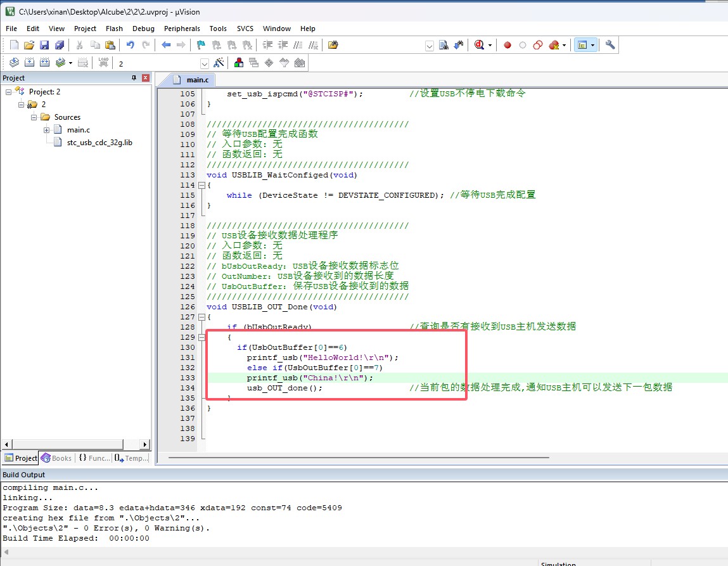Rebuild all target files
728x566 pixels.
[x=44, y=63]
